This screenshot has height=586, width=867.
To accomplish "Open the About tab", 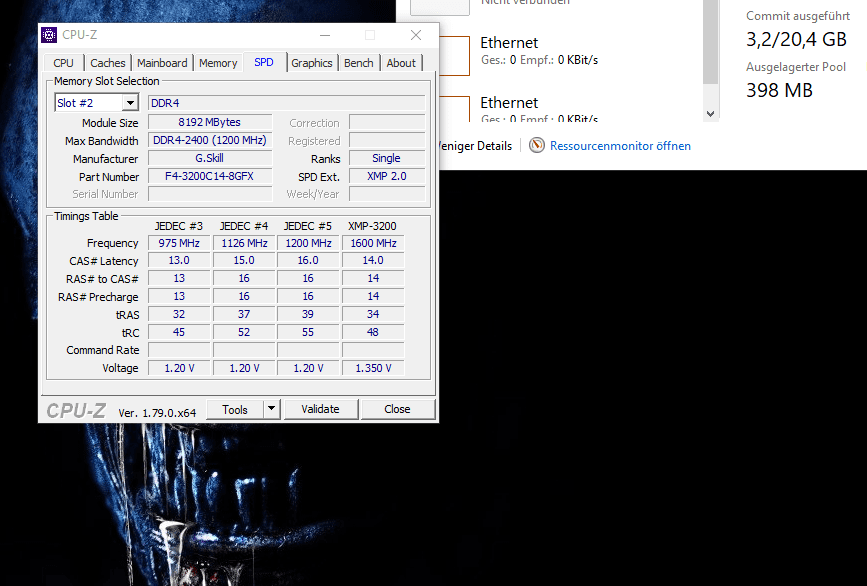I will pos(401,63).
